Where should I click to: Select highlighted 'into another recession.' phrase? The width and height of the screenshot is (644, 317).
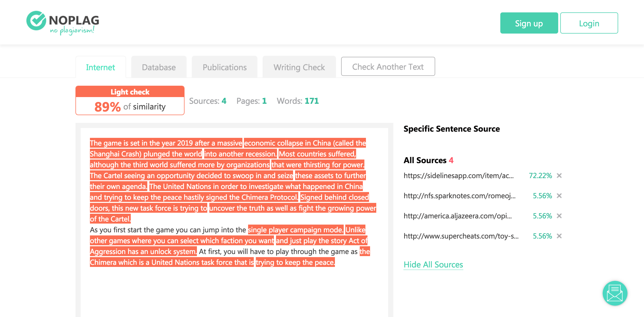(x=240, y=154)
